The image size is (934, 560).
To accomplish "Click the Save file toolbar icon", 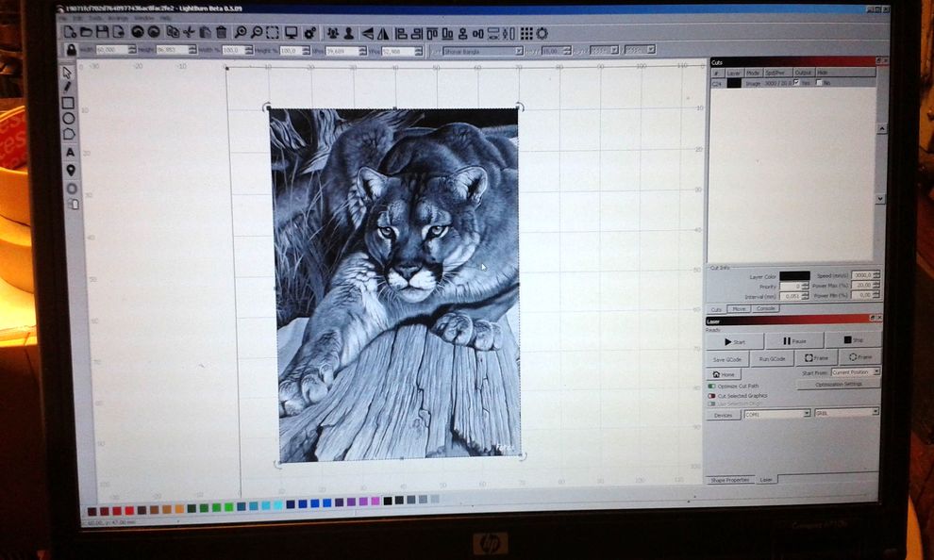I will click(101, 32).
